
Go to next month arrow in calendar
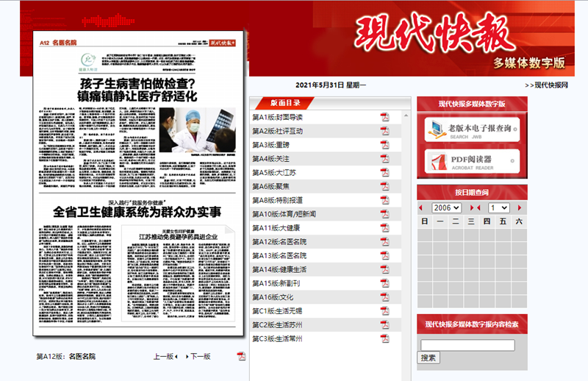[x=520, y=207]
